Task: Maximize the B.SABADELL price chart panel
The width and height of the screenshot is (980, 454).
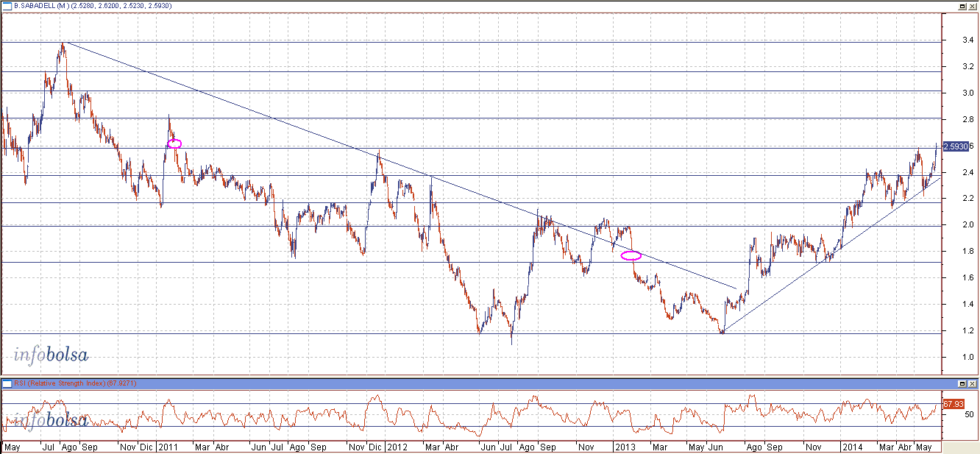Action: pos(963,6)
